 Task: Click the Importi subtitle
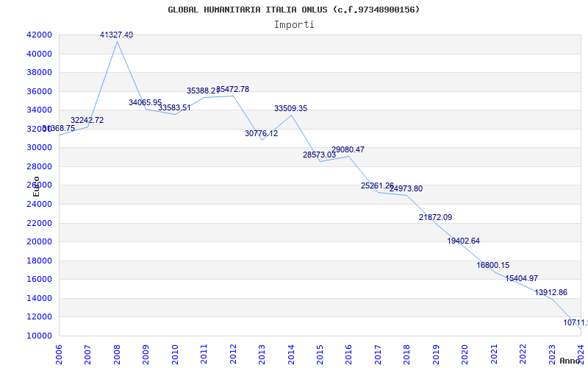(294, 25)
